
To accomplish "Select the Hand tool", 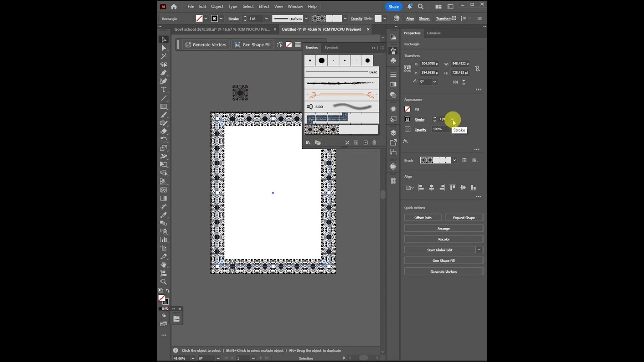I will click(x=164, y=265).
